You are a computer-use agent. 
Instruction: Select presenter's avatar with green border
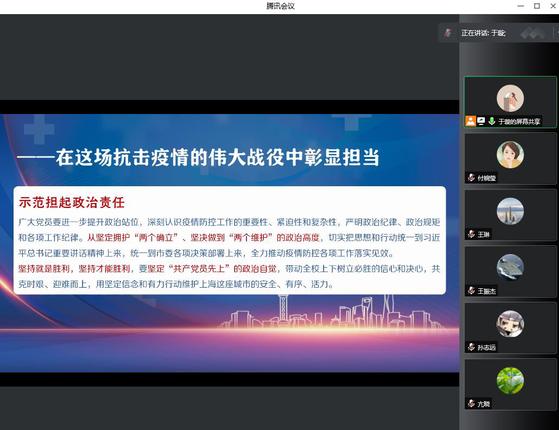tap(510, 98)
